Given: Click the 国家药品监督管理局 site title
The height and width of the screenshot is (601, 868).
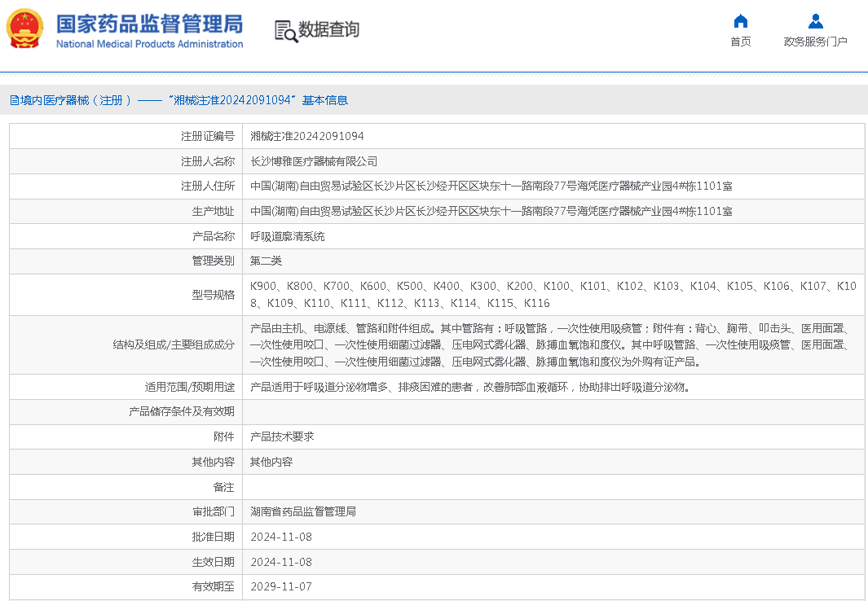Looking at the screenshot, I should click(149, 22).
